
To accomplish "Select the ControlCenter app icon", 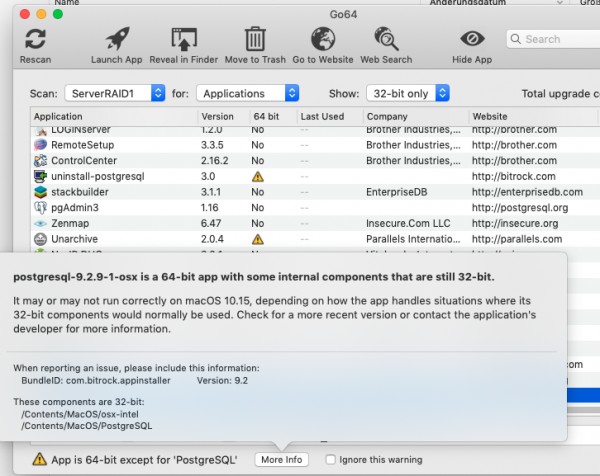I will click(x=40, y=161).
